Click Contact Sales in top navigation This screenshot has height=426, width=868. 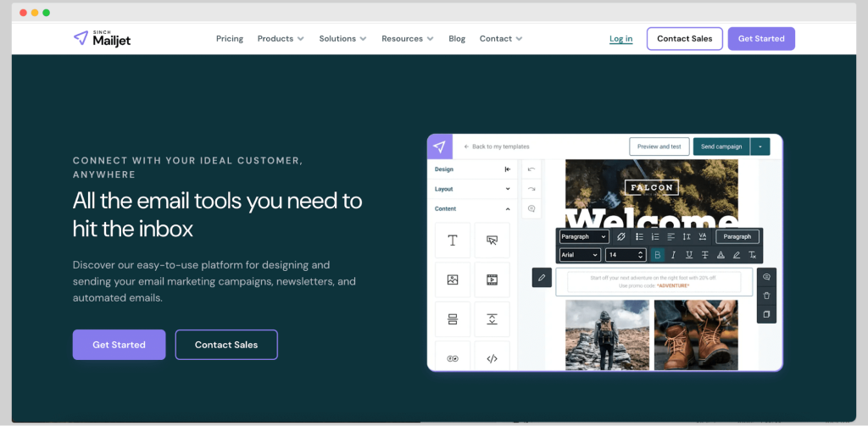pos(685,39)
